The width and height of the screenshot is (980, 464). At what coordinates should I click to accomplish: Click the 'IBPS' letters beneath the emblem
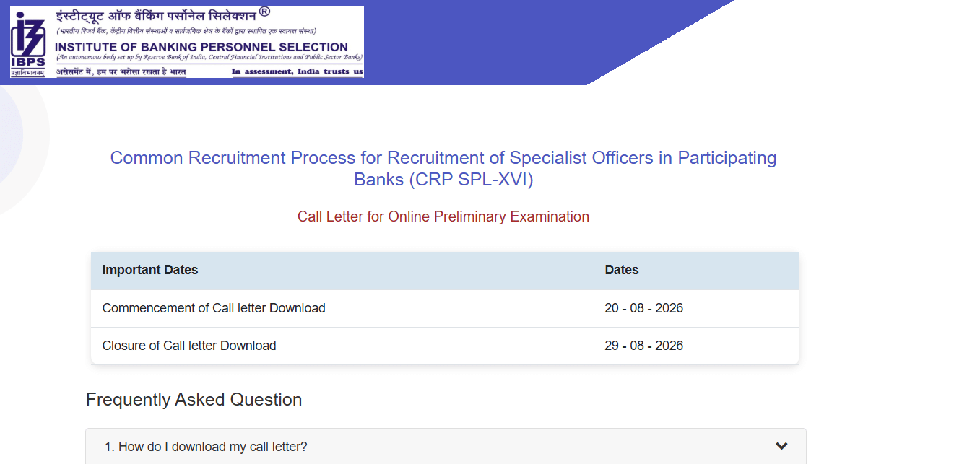28,62
